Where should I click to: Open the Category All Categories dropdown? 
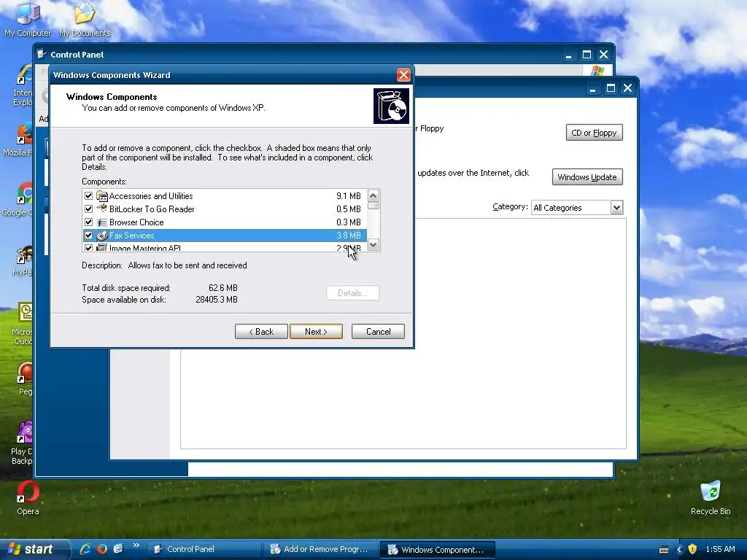[616, 208]
